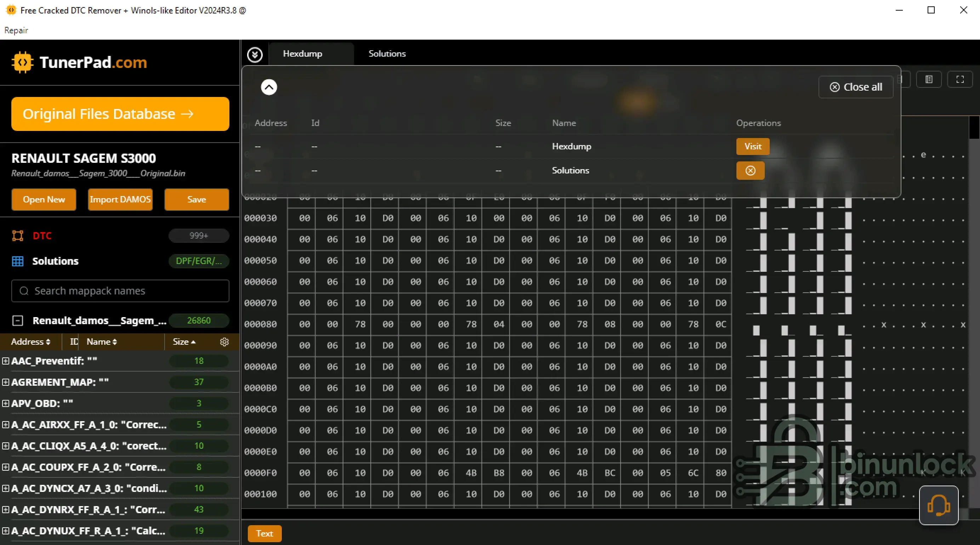
Task: Click the Import DAMOS button
Action: pos(120,200)
